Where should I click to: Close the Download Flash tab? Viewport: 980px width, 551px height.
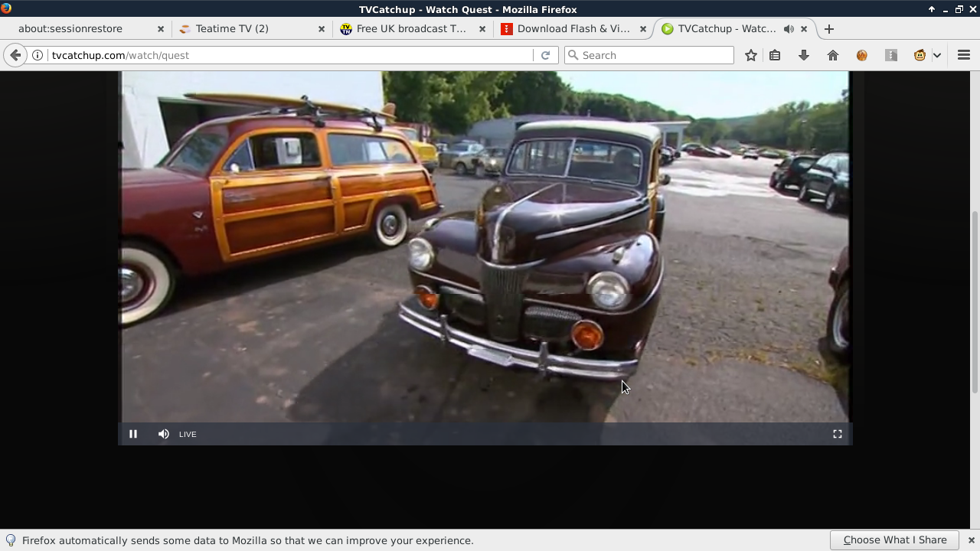click(643, 28)
